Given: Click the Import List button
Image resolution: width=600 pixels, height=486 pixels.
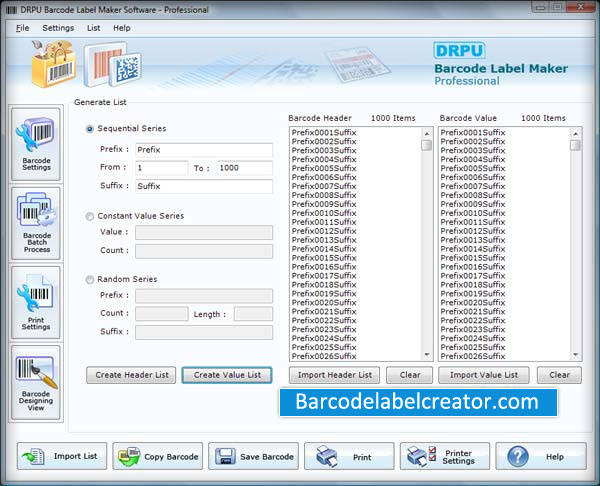Looking at the screenshot, I should (62, 456).
